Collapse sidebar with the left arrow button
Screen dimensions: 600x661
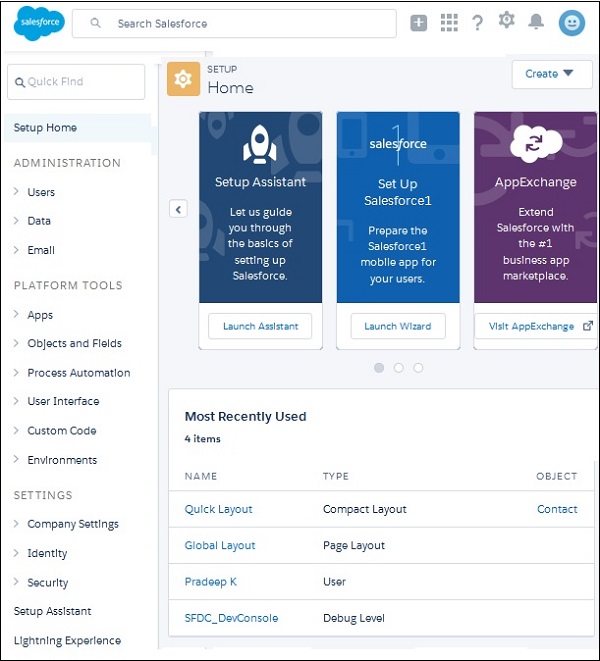click(178, 209)
